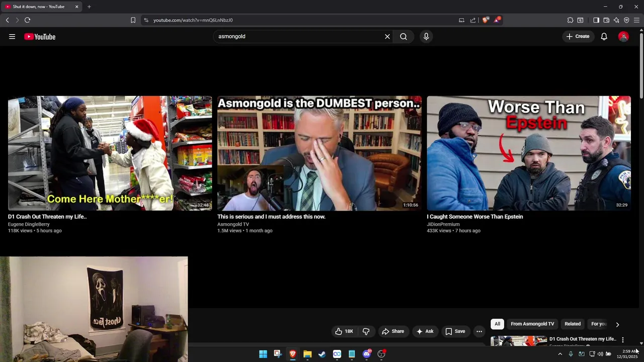Open Leo AI sparkle icon
Screen dimensions: 644x362
(x=616, y=20)
